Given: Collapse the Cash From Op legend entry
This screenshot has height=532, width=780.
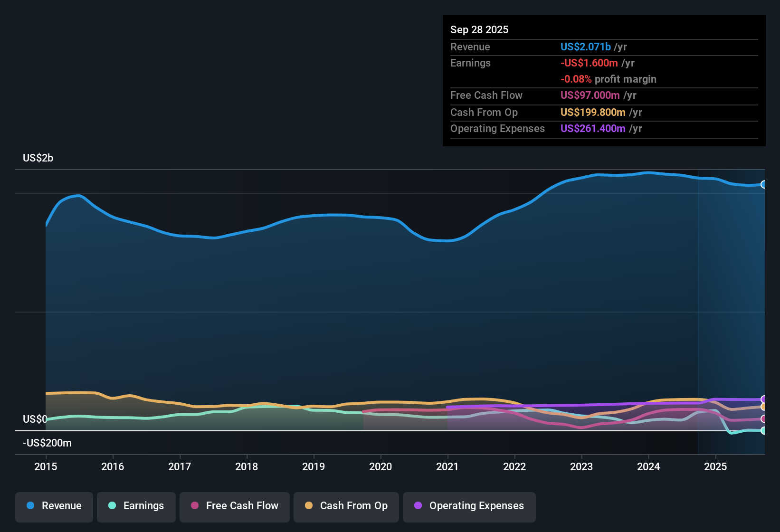Looking at the screenshot, I should pos(346,506).
